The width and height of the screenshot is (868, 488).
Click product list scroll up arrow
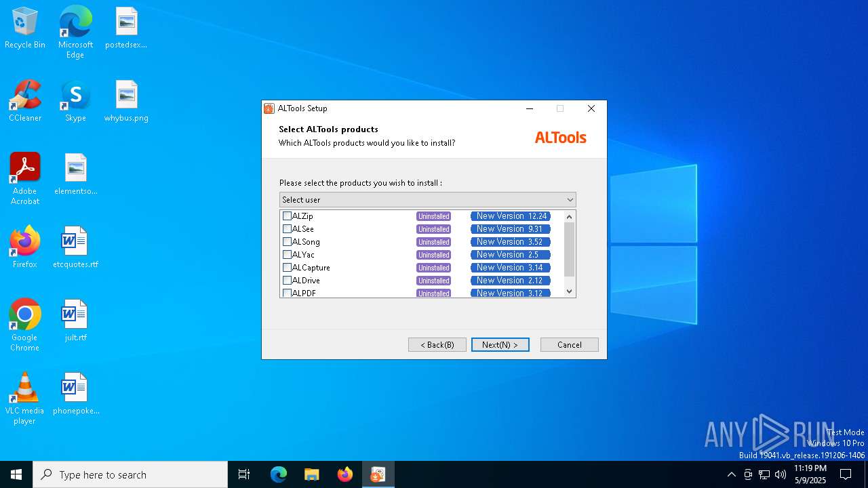(x=570, y=217)
